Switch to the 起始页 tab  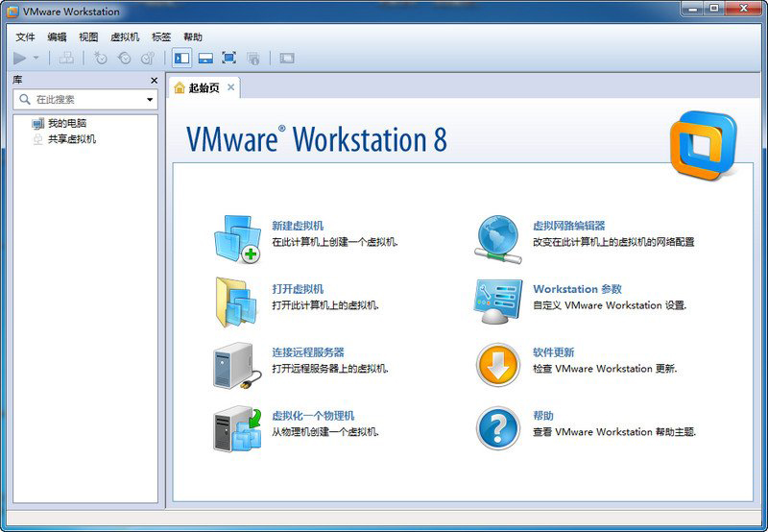pyautogui.click(x=203, y=87)
